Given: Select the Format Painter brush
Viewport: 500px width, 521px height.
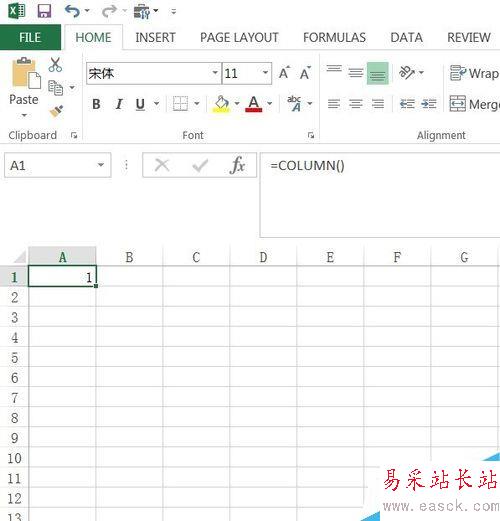Looking at the screenshot, I should [56, 111].
